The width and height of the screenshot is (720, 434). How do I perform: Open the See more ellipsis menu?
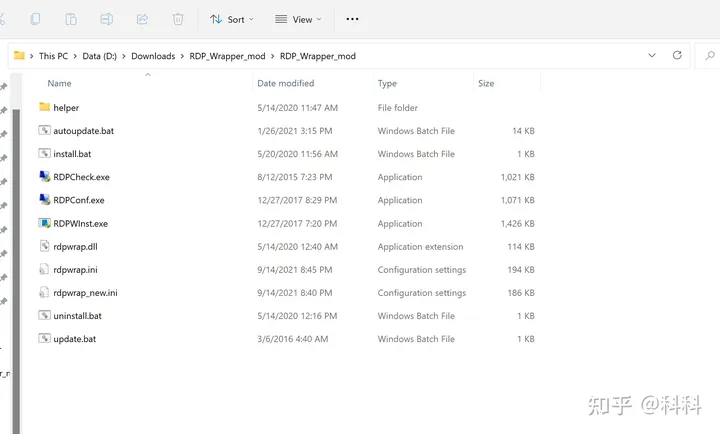tap(352, 19)
